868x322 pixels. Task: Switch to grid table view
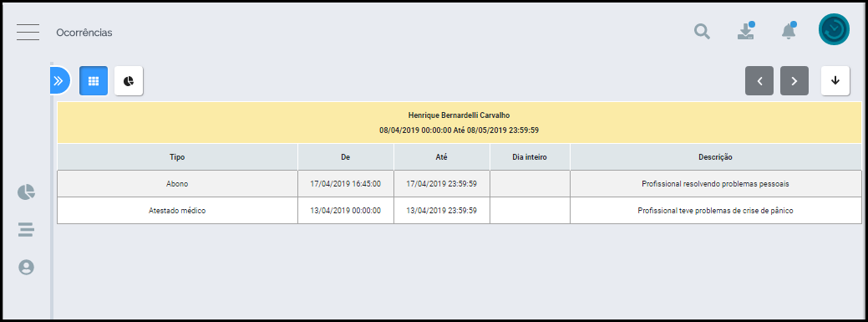pos(94,81)
